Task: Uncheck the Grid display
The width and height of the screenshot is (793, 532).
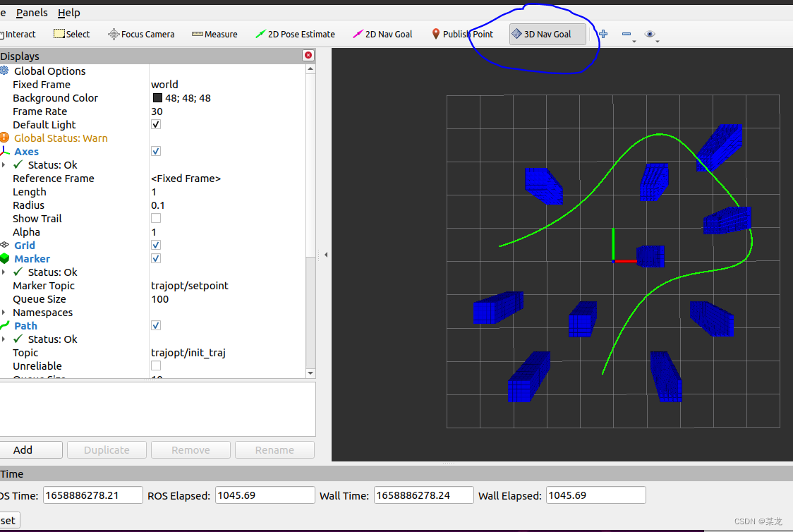Action: 155,245
